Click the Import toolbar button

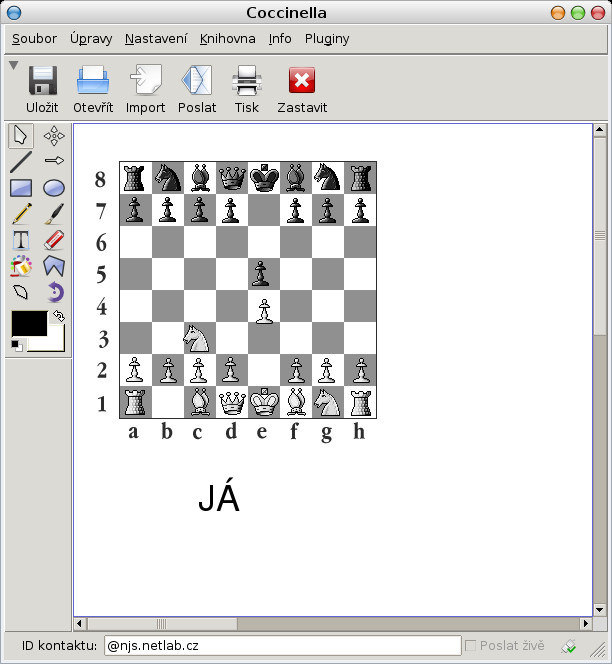[x=145, y=89]
